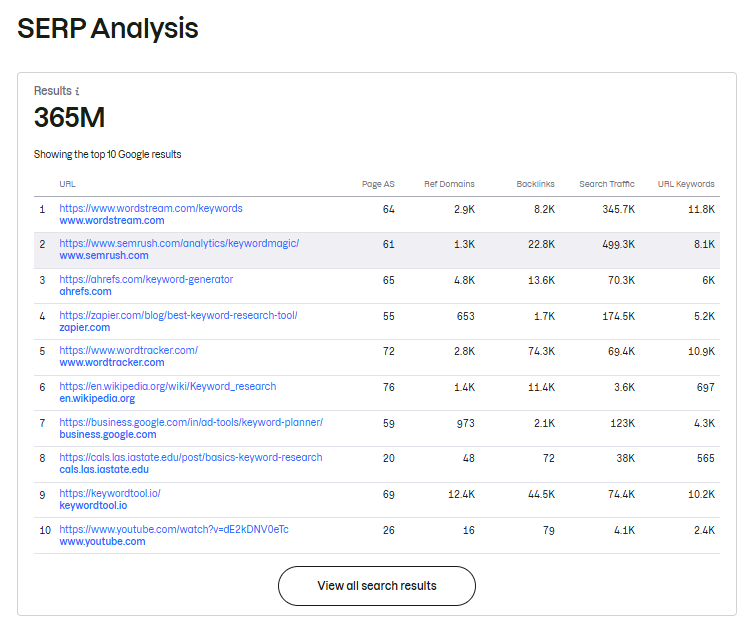Open the https://keywordtool.io/ URL link
Viewport: 751px width, 627px height.
pos(110,493)
